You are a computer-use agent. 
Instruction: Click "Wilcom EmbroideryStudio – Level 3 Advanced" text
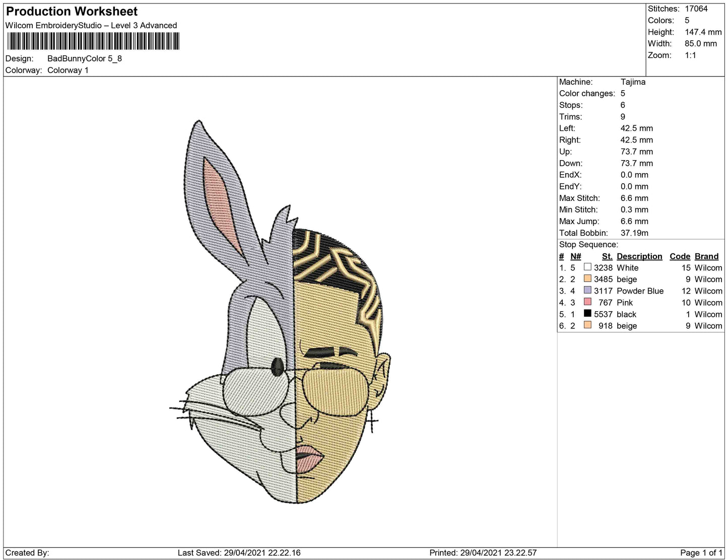[x=91, y=25]
